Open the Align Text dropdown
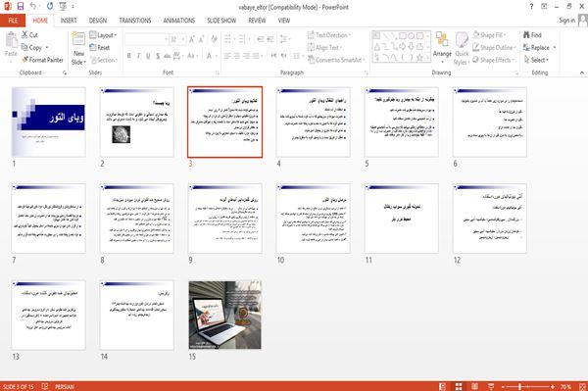 pyautogui.click(x=324, y=47)
